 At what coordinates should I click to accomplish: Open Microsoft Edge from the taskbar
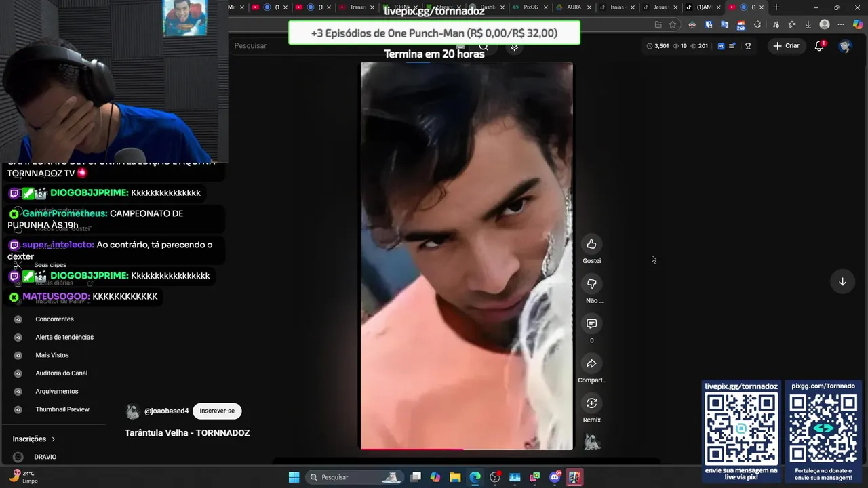475,477
